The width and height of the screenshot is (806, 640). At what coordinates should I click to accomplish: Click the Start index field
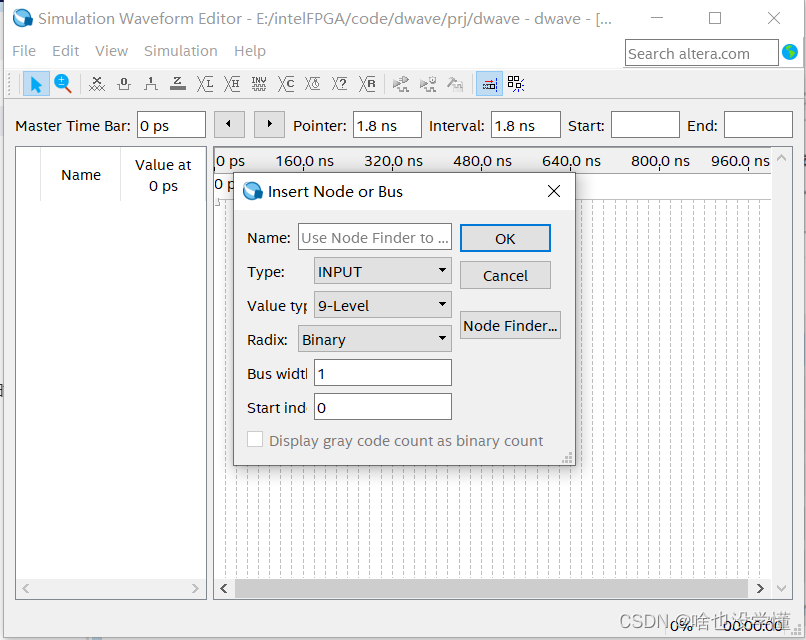coord(382,407)
